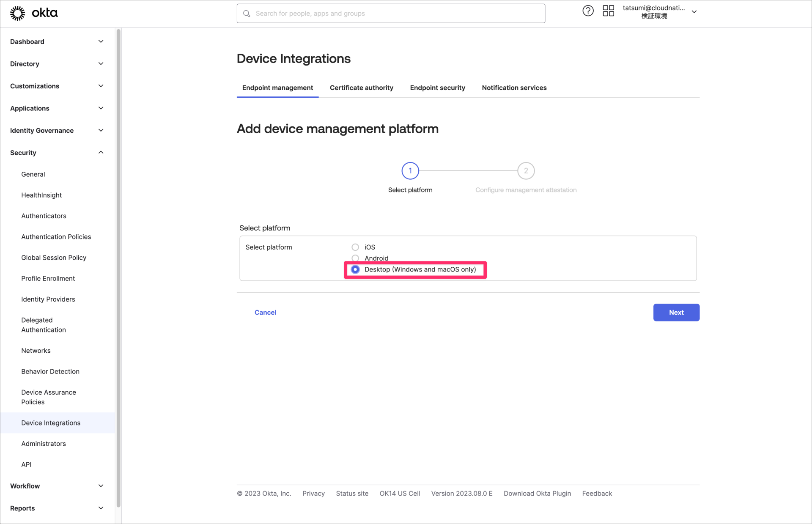Open the Notification services tab

tap(514, 88)
